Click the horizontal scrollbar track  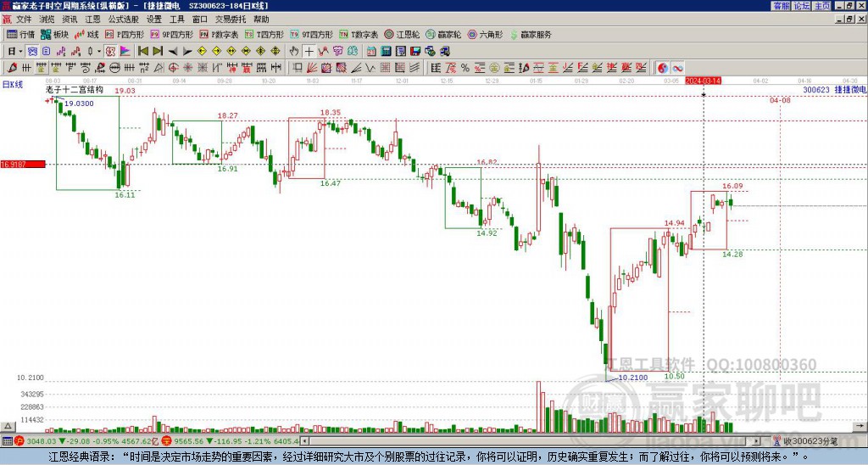[x=530, y=442]
